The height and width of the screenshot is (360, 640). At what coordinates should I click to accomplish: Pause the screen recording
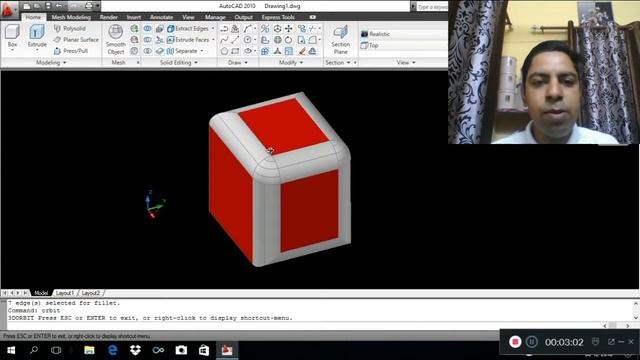pos(531,342)
